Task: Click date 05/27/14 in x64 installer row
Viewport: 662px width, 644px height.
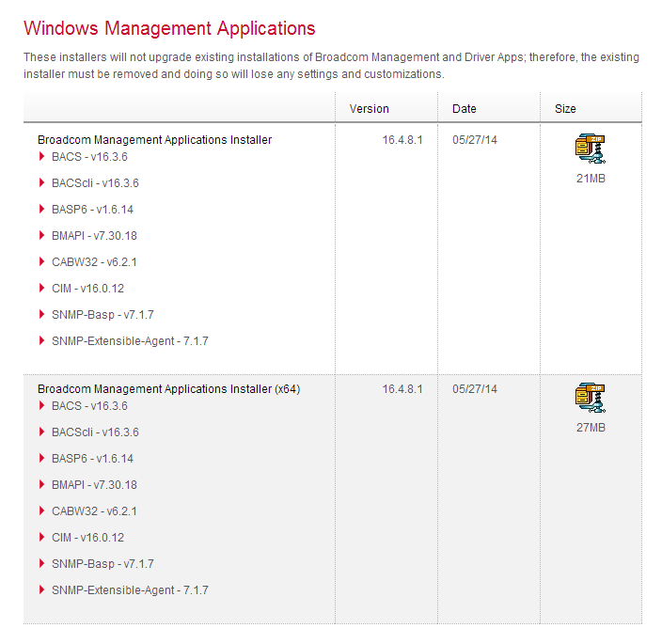Action: [475, 388]
